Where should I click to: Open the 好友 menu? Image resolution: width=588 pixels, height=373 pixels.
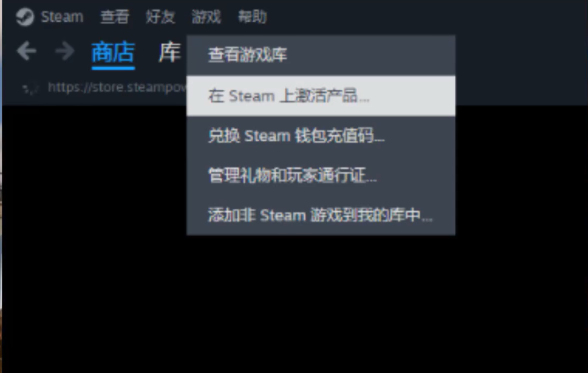click(x=161, y=17)
